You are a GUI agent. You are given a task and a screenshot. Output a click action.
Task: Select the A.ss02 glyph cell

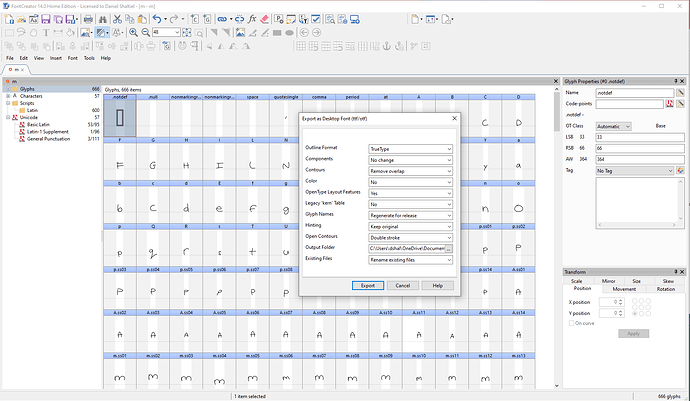click(120, 331)
